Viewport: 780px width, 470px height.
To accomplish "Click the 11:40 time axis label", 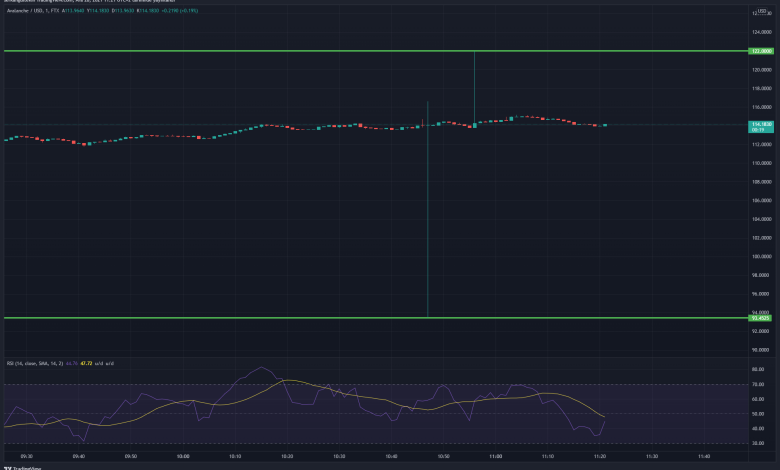I will 703,455.
